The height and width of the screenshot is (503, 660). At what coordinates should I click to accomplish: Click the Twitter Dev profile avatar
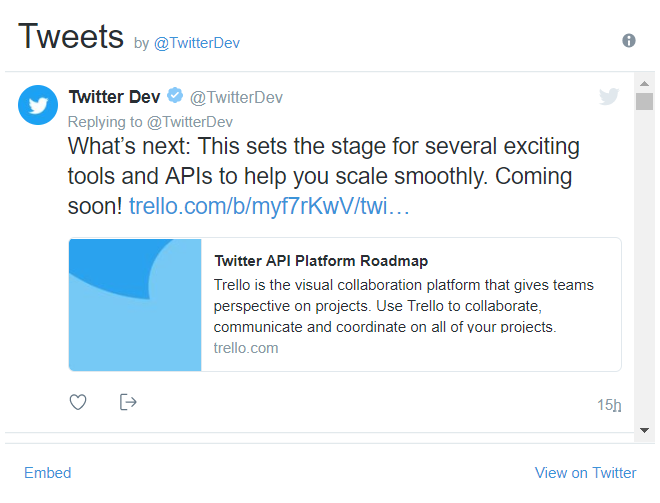[x=38, y=105]
